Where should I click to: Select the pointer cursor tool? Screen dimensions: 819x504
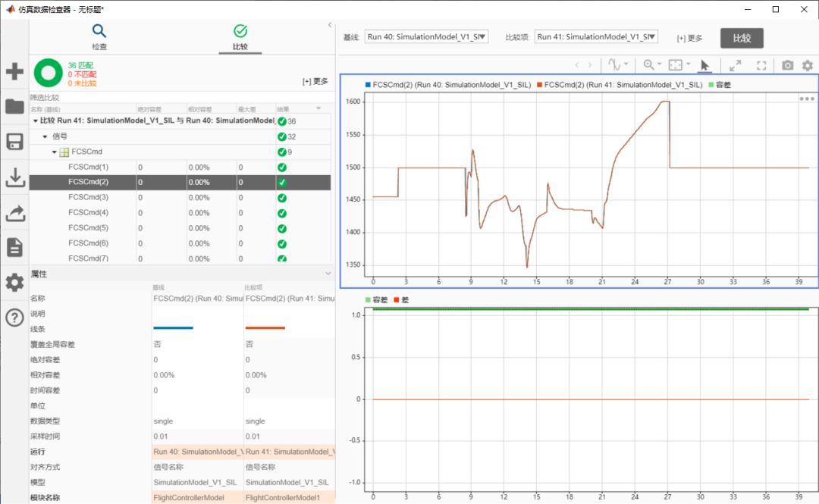pyautogui.click(x=704, y=65)
